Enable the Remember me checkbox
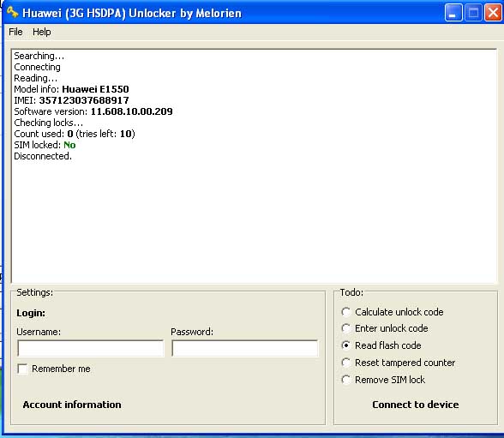Viewport: 504px width, 438px height. coord(22,369)
